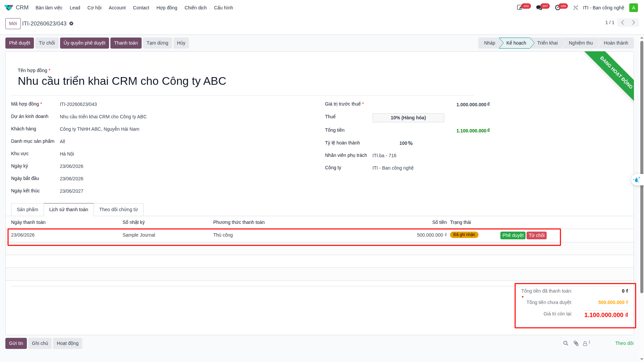Select the Lịch sử thanh toán tab
This screenshot has height=362, width=644.
tap(69, 209)
